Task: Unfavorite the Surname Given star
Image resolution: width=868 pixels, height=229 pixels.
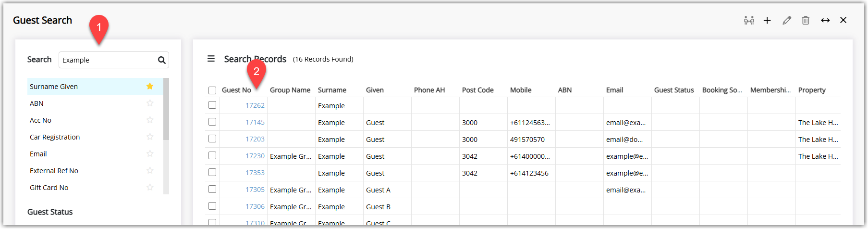Action: (x=150, y=86)
